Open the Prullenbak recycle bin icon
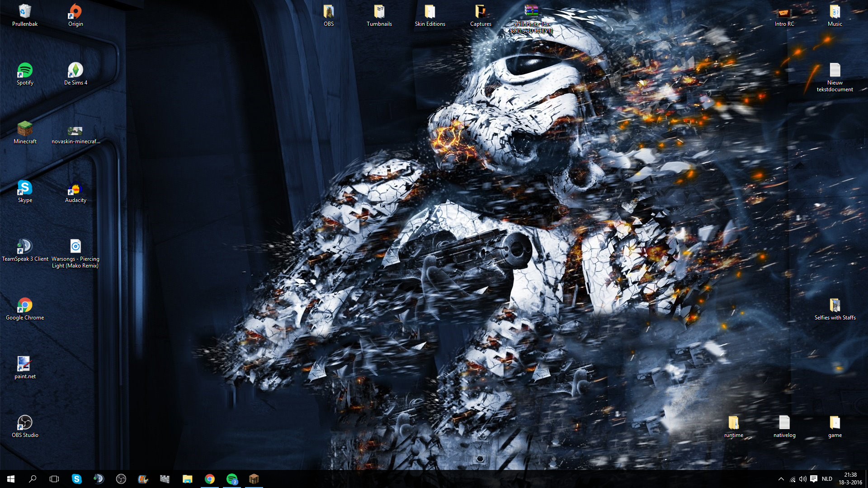This screenshot has height=488, width=868. [x=25, y=15]
